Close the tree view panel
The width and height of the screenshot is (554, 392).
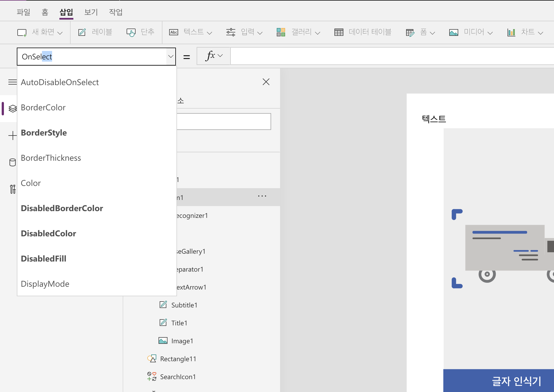pos(266,82)
